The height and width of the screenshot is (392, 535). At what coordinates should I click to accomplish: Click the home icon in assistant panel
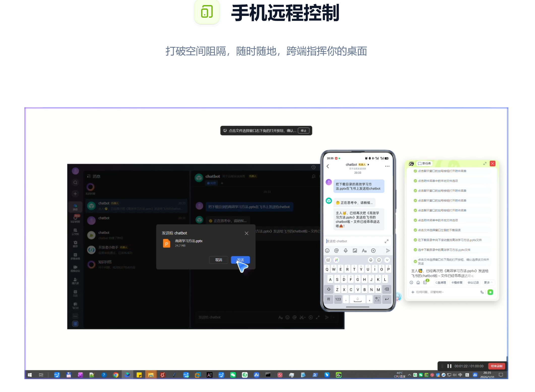[418, 283]
